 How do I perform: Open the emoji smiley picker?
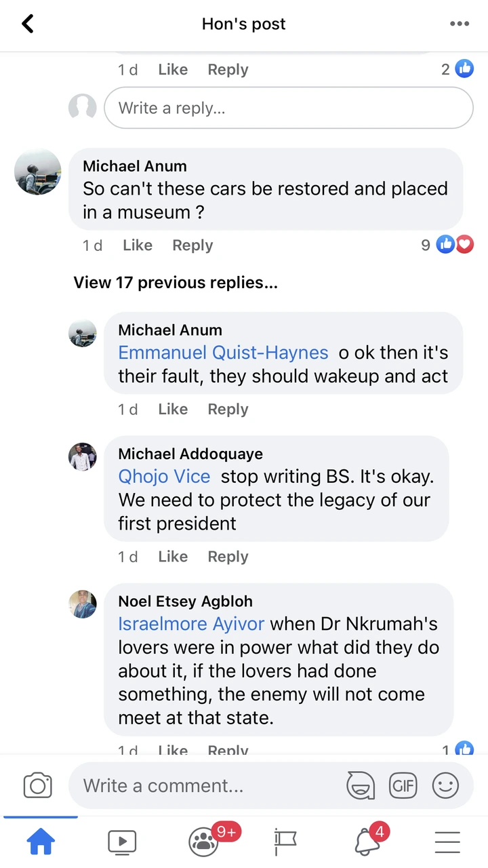[x=445, y=785]
